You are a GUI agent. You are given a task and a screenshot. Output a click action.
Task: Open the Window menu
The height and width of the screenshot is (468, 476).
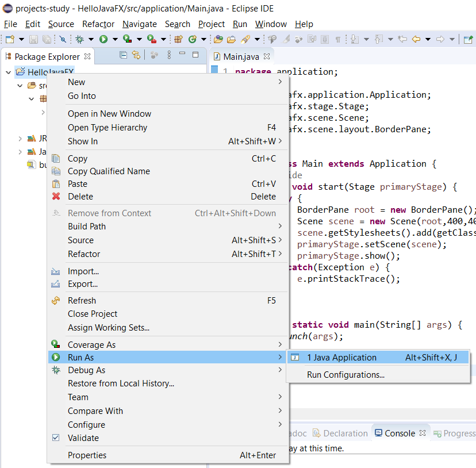click(x=271, y=24)
